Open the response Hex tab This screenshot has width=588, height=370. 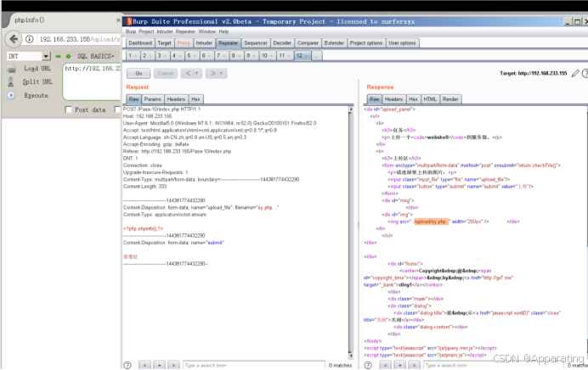point(413,99)
